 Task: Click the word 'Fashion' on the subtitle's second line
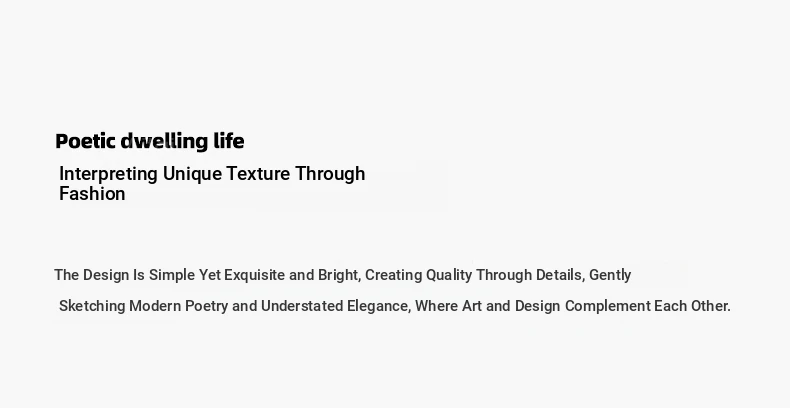(92, 194)
